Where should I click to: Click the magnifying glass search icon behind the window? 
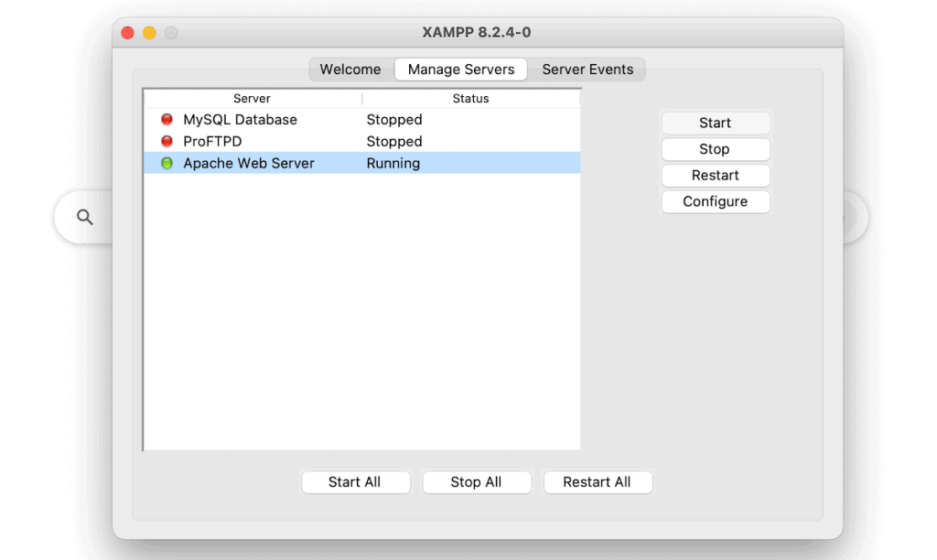pyautogui.click(x=85, y=217)
